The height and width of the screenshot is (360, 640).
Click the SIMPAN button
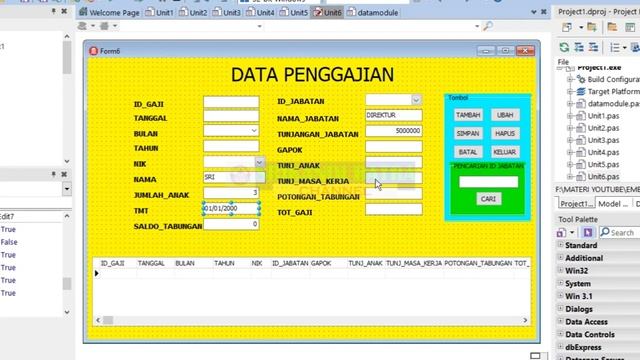click(x=468, y=133)
